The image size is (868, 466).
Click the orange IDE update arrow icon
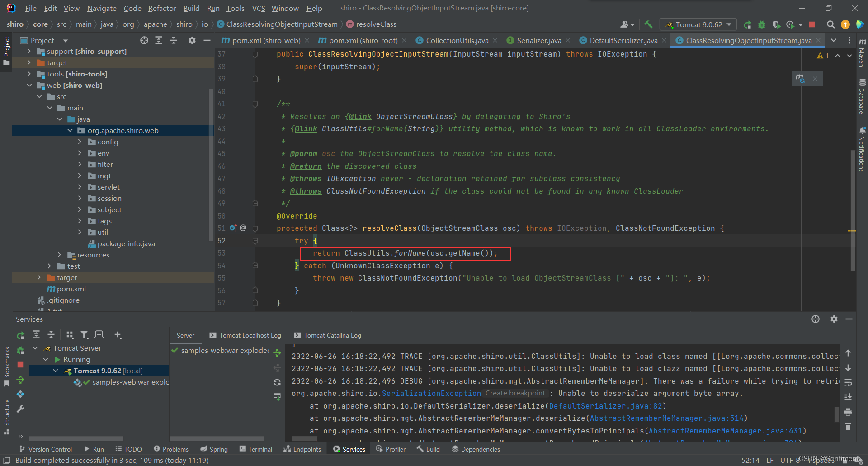pos(845,24)
